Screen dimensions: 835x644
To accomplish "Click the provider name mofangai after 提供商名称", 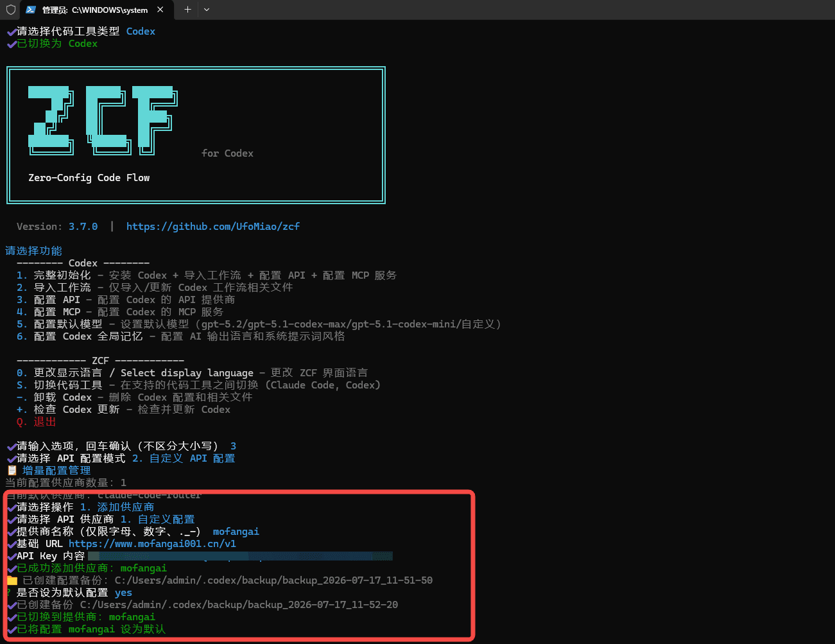I will (x=236, y=532).
